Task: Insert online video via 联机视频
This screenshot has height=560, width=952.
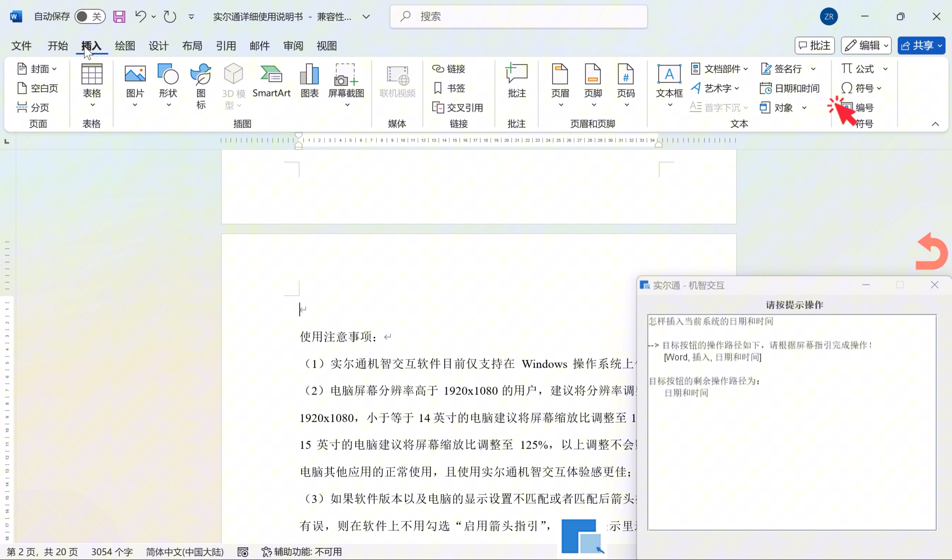Action: coord(397,81)
